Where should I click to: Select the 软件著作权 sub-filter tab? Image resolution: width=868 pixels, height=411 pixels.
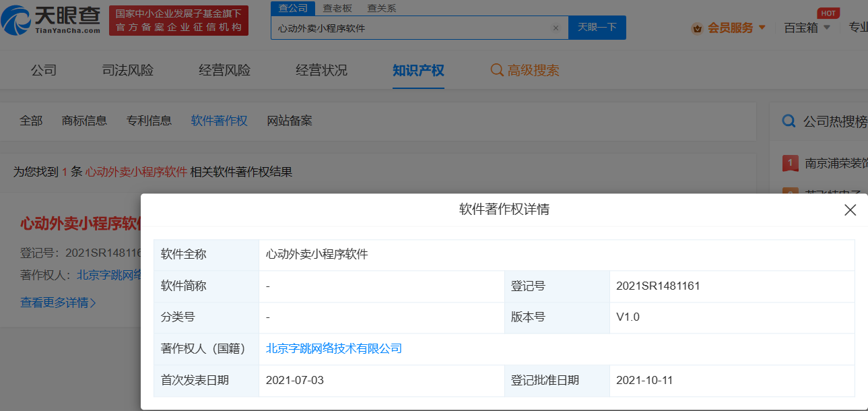pos(220,121)
